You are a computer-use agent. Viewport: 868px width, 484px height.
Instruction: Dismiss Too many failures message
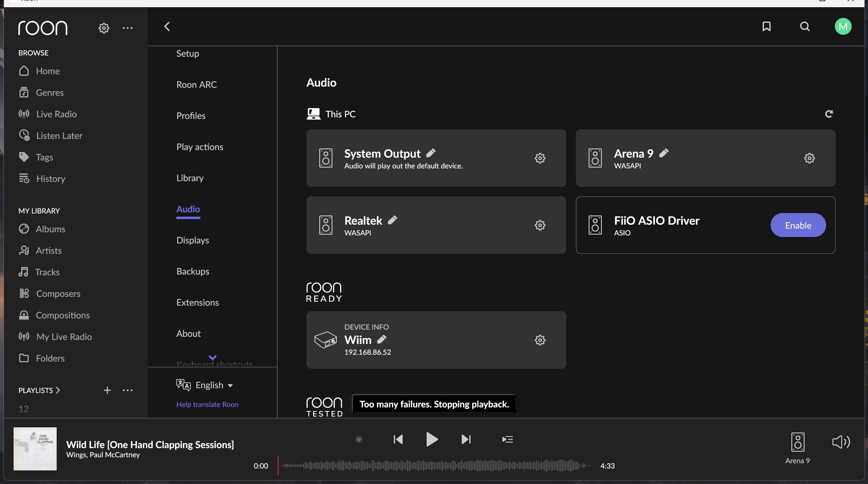[434, 404]
